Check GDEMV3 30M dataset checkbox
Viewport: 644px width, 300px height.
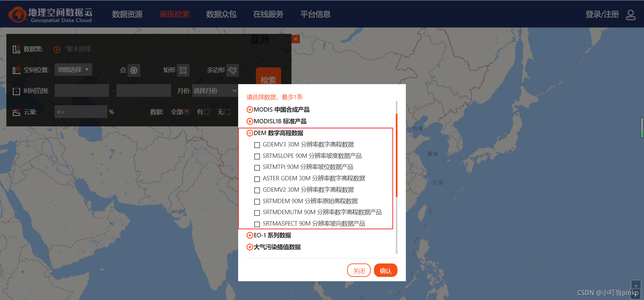(x=257, y=145)
